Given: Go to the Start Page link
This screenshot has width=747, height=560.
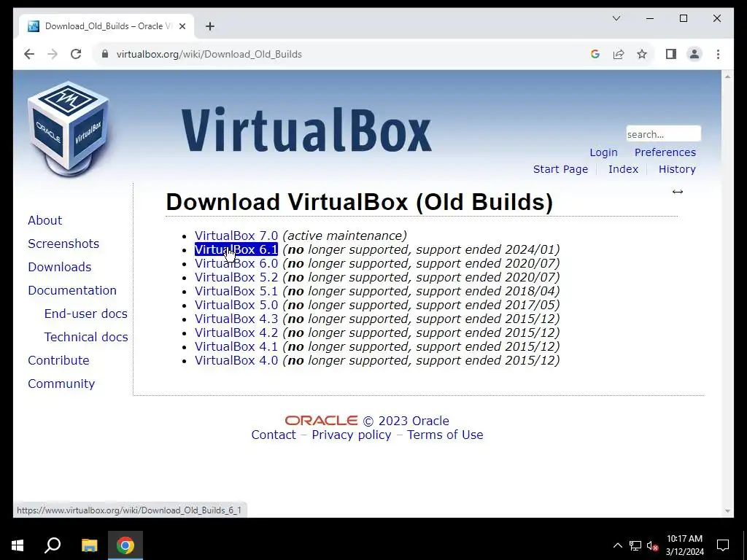Looking at the screenshot, I should (x=560, y=169).
